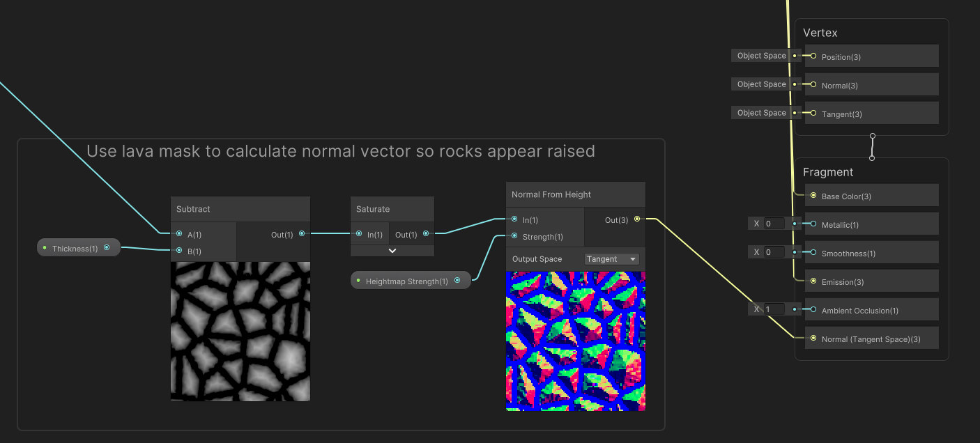980x443 pixels.
Task: Click the Out(1) output port on the Subtract node
Action: [302, 234]
